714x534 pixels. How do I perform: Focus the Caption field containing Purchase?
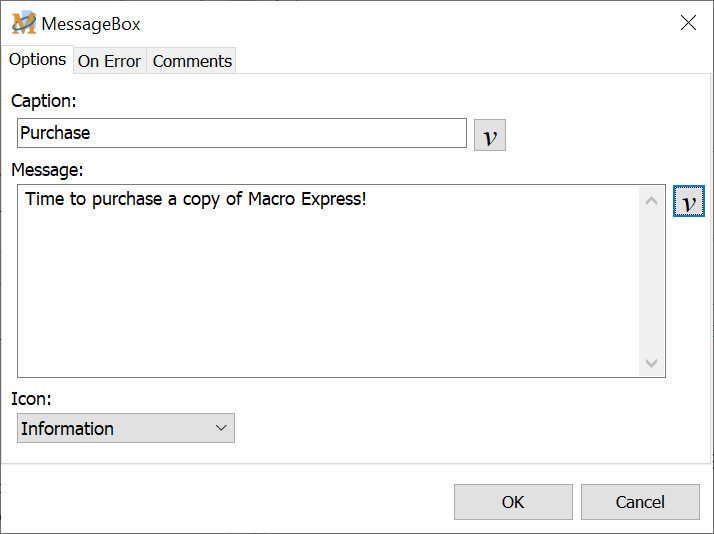click(241, 133)
